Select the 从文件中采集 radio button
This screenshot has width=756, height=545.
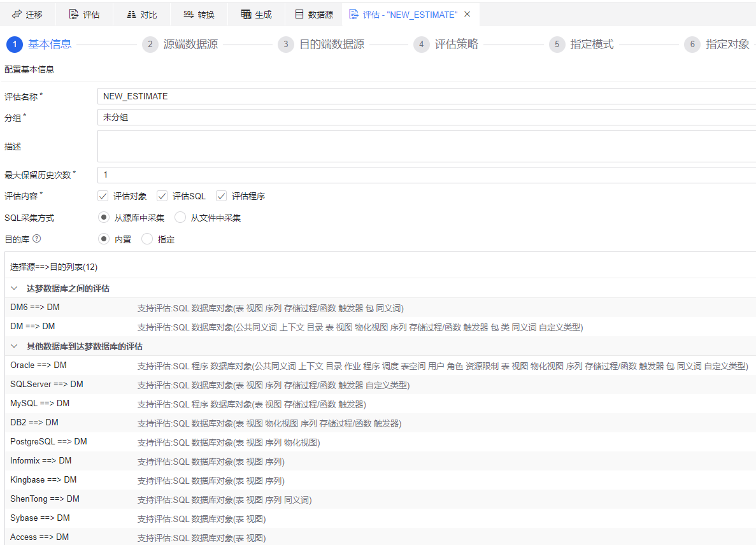click(x=180, y=217)
